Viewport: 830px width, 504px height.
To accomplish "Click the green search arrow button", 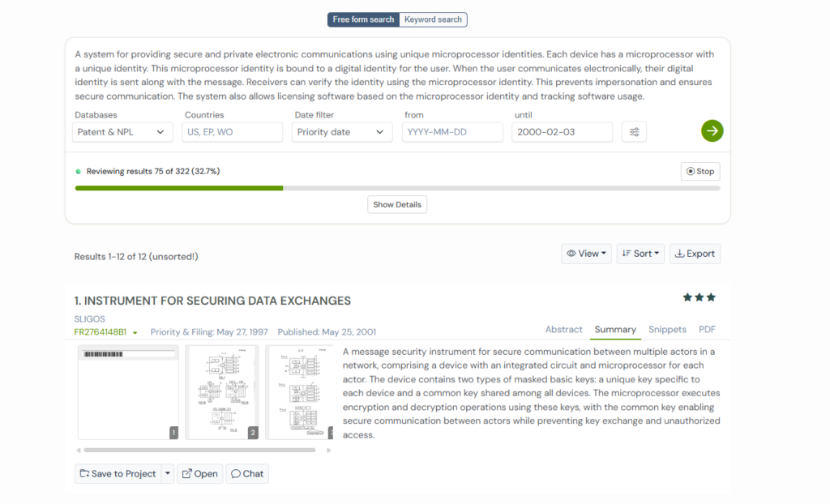I will pyautogui.click(x=712, y=130).
